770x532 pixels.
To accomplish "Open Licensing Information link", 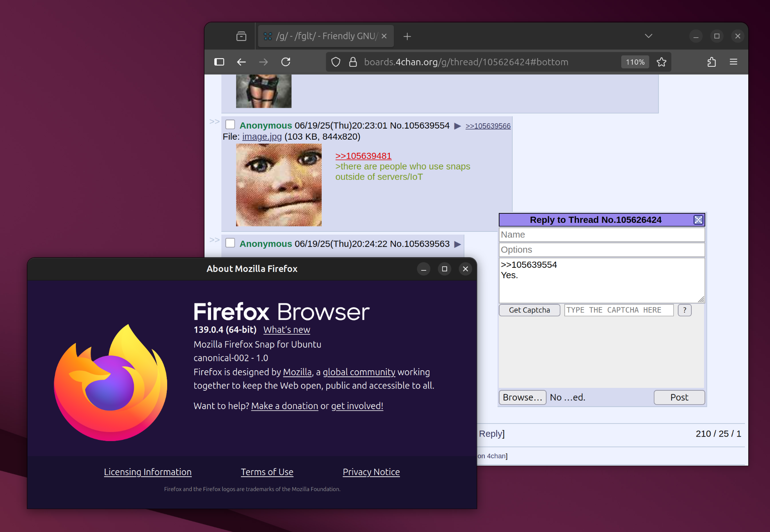I will tap(148, 472).
